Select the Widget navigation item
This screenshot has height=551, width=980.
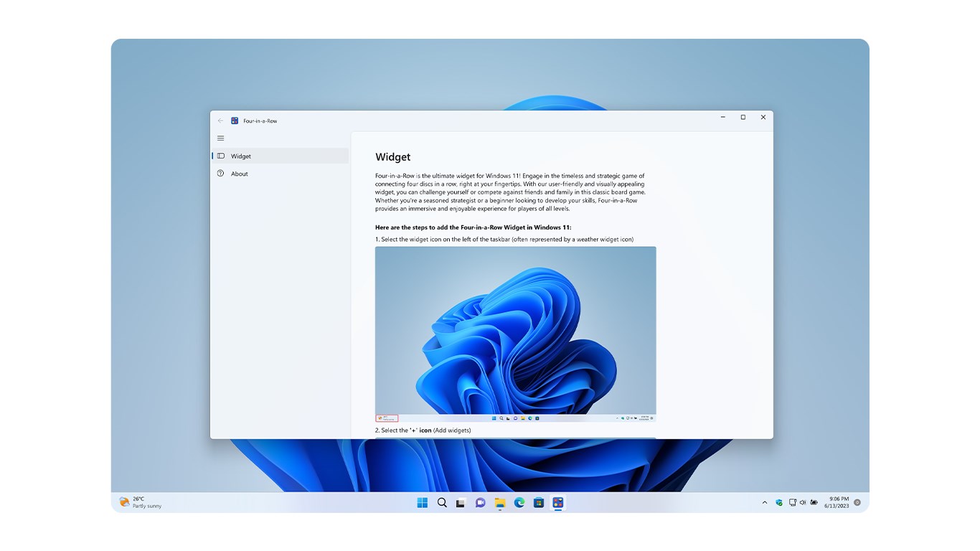(280, 156)
